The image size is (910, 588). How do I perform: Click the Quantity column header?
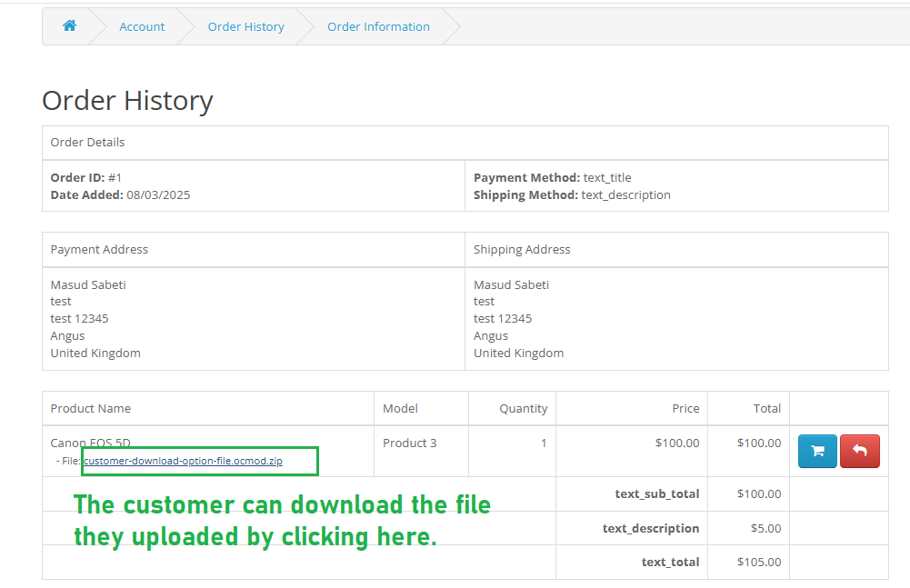coord(523,408)
